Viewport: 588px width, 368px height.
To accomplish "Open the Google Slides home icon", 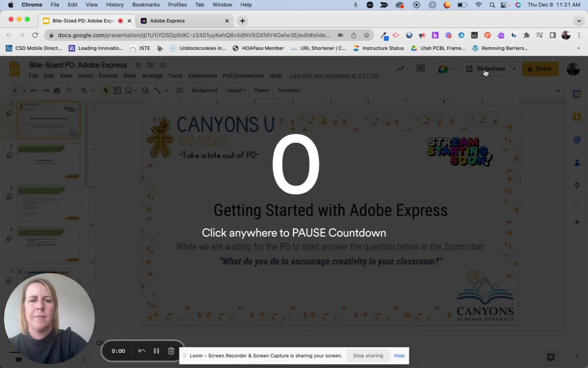I will click(x=15, y=69).
